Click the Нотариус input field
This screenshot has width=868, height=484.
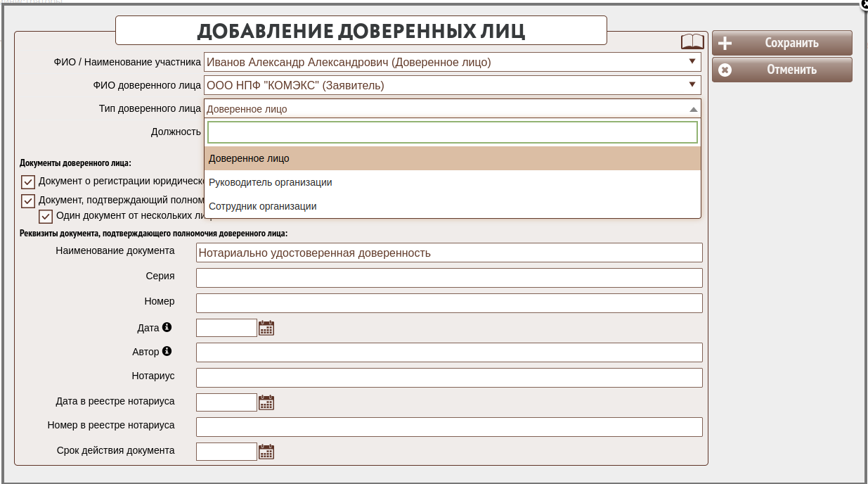pyautogui.click(x=449, y=378)
